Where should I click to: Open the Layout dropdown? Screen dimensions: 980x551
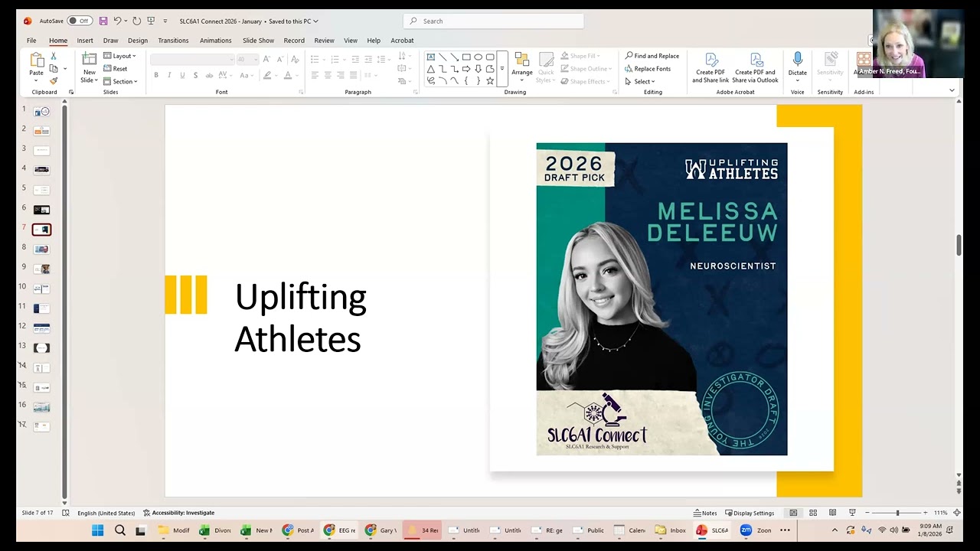point(119,56)
